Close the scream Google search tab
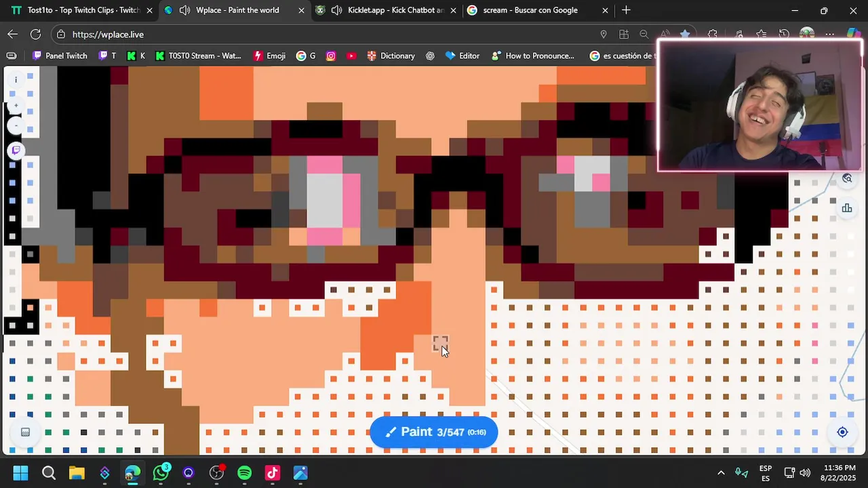The height and width of the screenshot is (488, 868). 605,10
